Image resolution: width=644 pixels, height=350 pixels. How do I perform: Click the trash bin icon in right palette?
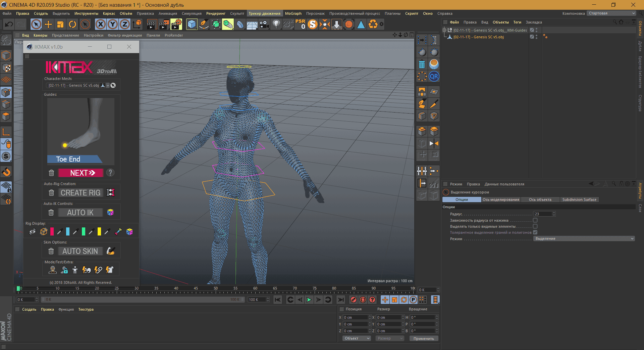(422, 64)
